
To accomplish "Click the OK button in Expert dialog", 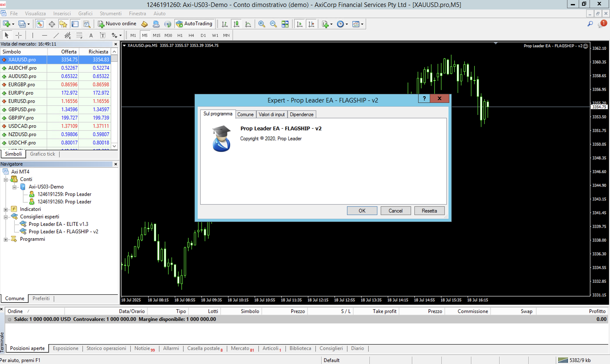I will pos(362,211).
